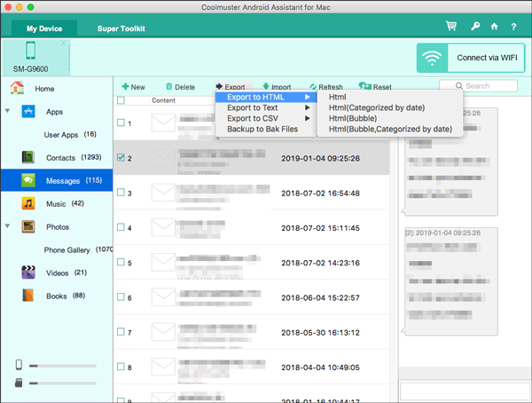Click the Videos clapperboard icon
This screenshot has height=403, width=532.
[x=28, y=273]
